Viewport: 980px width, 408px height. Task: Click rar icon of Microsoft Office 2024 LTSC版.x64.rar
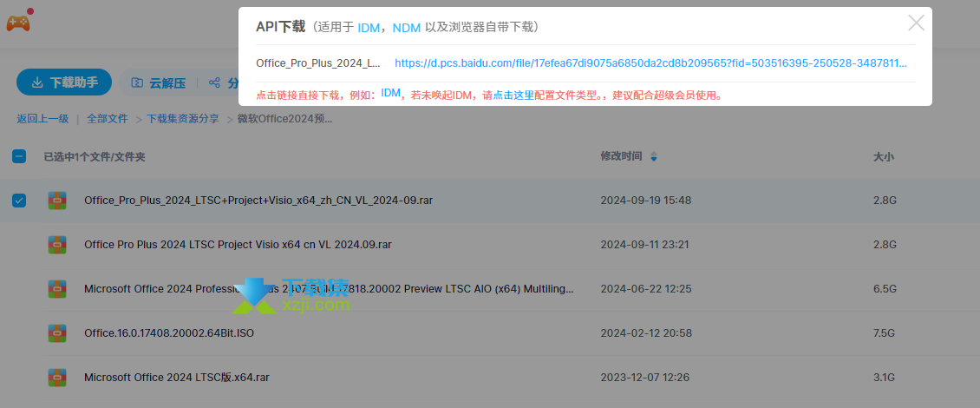[57, 378]
